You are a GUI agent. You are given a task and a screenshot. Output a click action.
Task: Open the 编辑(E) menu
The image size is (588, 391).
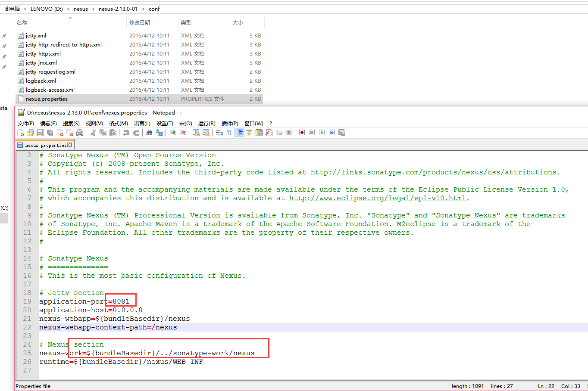pyautogui.click(x=48, y=124)
